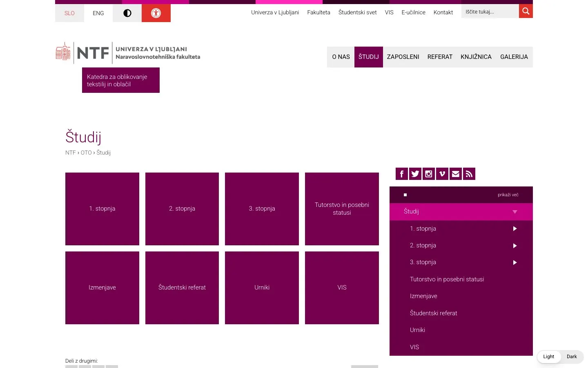This screenshot has height=368, width=588.
Task: Open the Študentski referat tile
Action: (182, 288)
